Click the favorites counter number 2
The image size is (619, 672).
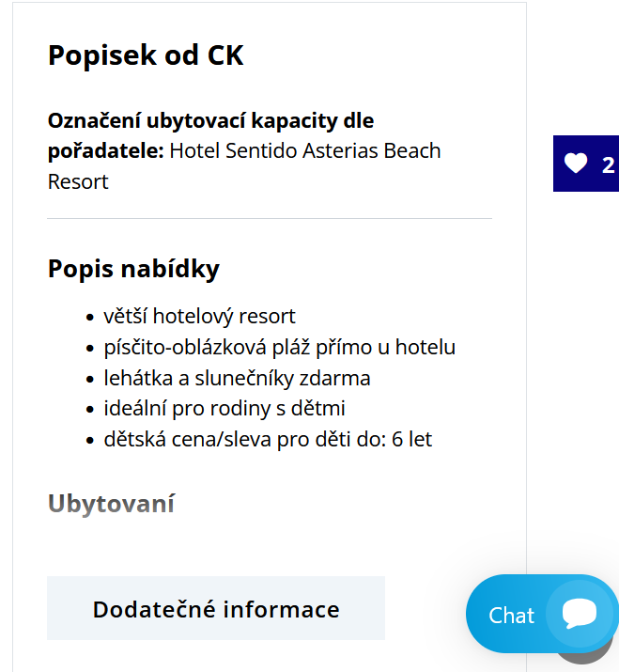[609, 165]
